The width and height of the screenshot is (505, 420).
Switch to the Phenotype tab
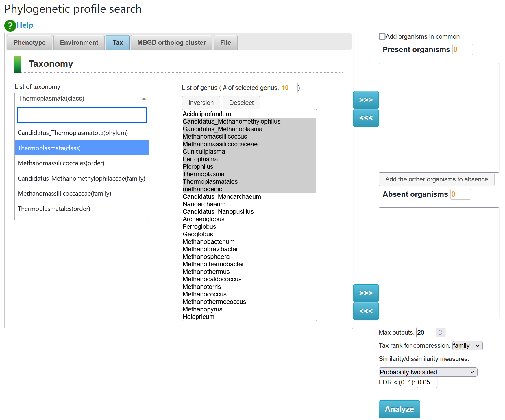pos(29,43)
